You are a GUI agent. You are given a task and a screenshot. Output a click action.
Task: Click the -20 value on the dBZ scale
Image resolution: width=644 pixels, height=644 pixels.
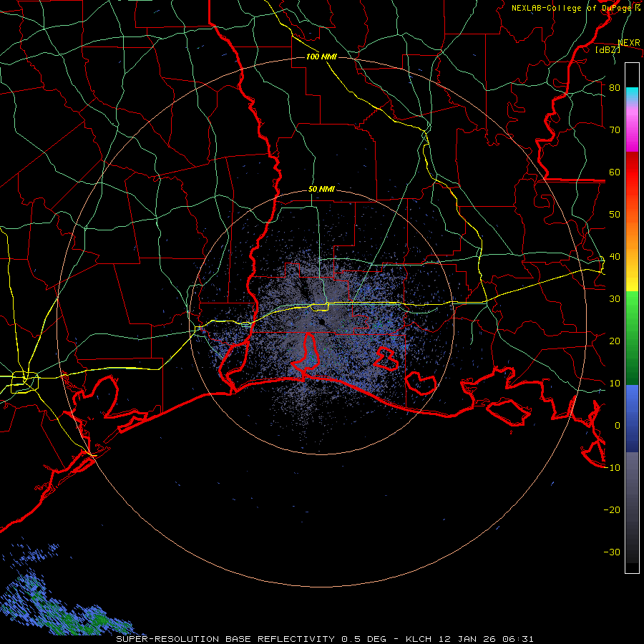(x=612, y=510)
